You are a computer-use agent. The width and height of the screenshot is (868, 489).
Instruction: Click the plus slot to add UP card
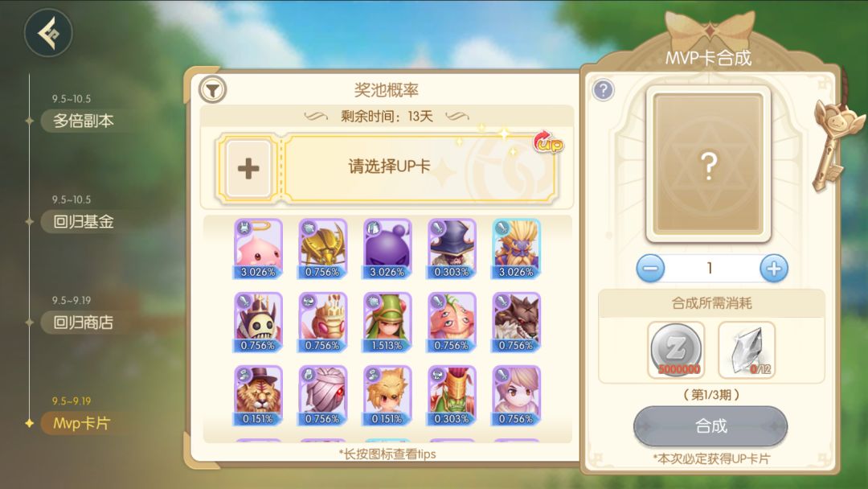tap(248, 168)
